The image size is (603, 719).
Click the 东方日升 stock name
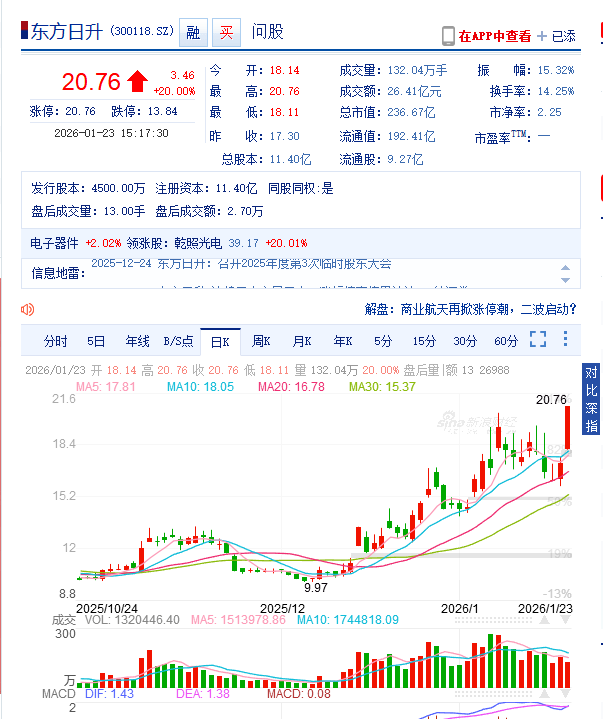point(66,32)
